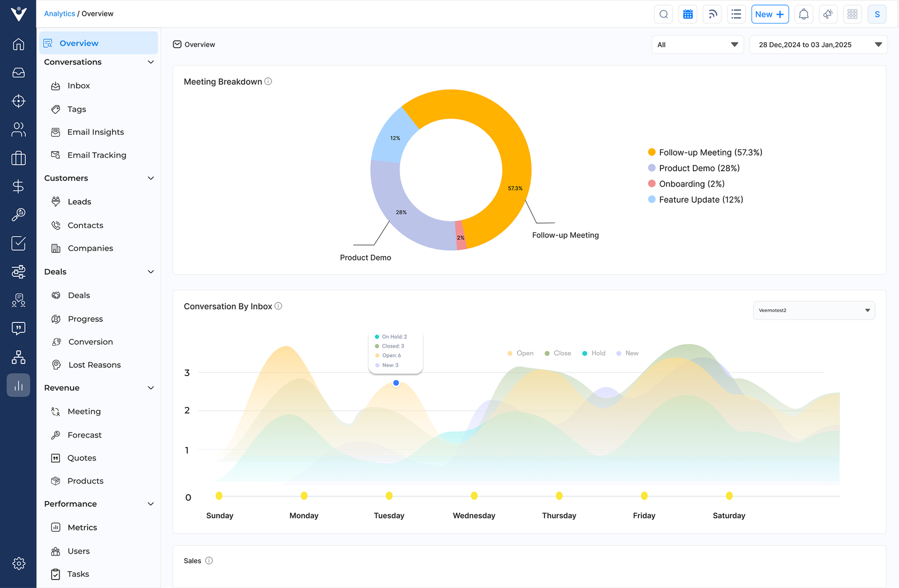Select the Home icon in the sidebar
Viewport: 899px width, 588px height.
pyautogui.click(x=19, y=44)
